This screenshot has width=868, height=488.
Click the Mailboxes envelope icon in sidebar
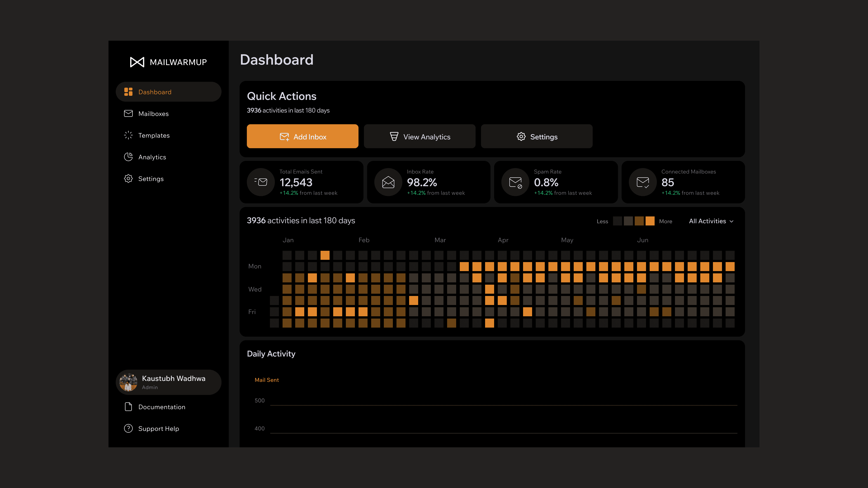click(128, 113)
